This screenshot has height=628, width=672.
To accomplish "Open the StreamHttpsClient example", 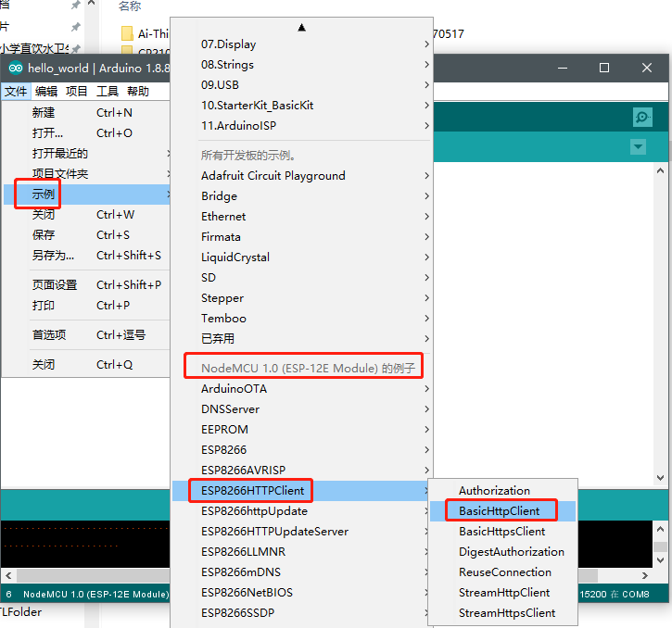I will click(502, 612).
